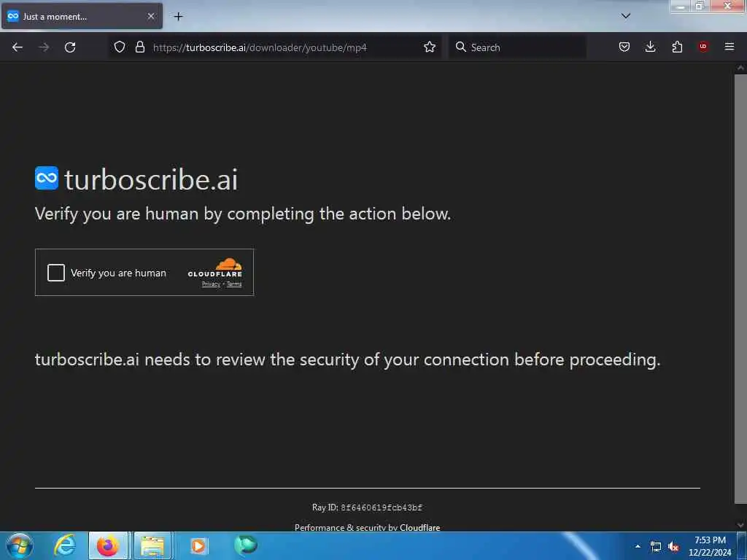This screenshot has width=747, height=560.
Task: Open the clock showing 7:53 PM
Action: (x=710, y=546)
